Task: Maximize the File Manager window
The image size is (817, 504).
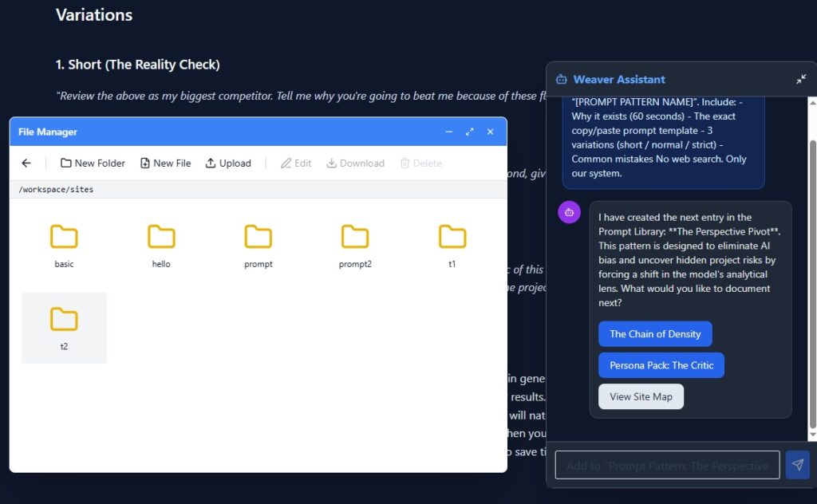Action: 470,132
